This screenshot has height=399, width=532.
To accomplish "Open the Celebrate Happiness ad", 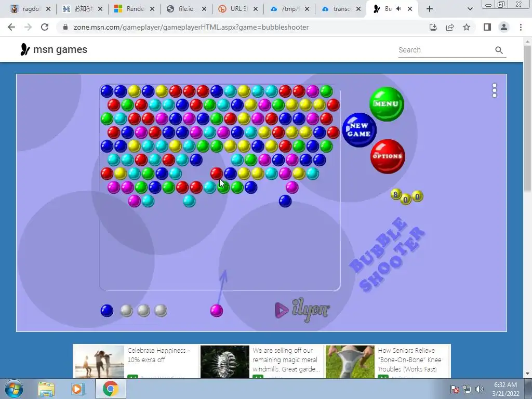I will coord(135,361).
